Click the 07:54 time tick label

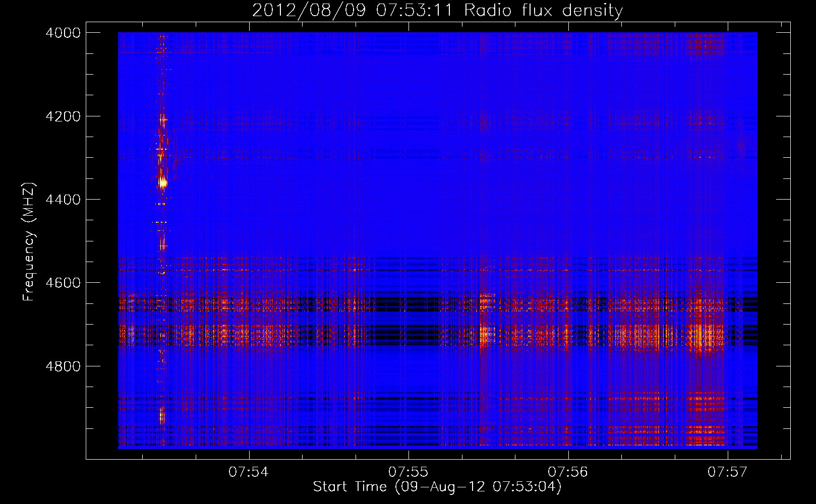[x=249, y=472]
